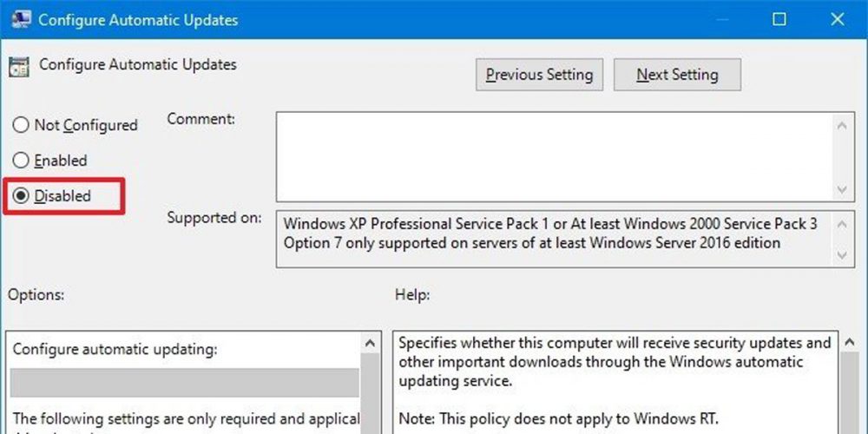Click the Supported on description box
868x434 pixels.
pos(556,234)
